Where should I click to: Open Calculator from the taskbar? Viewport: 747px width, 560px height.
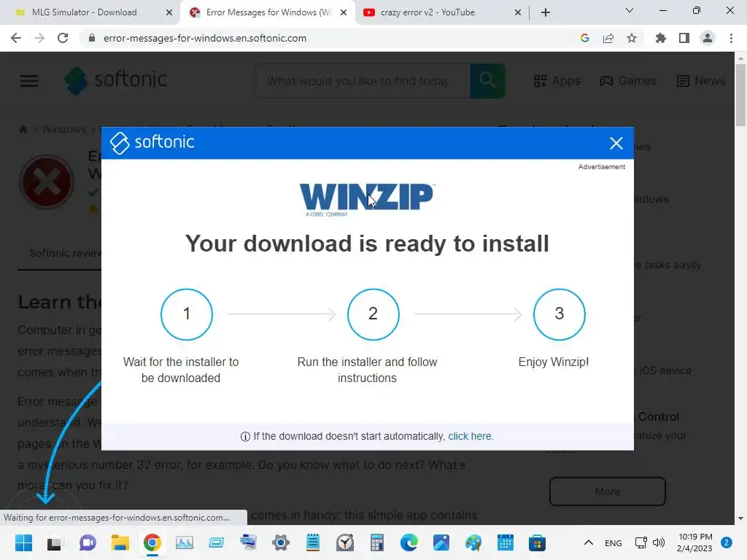pos(377,542)
